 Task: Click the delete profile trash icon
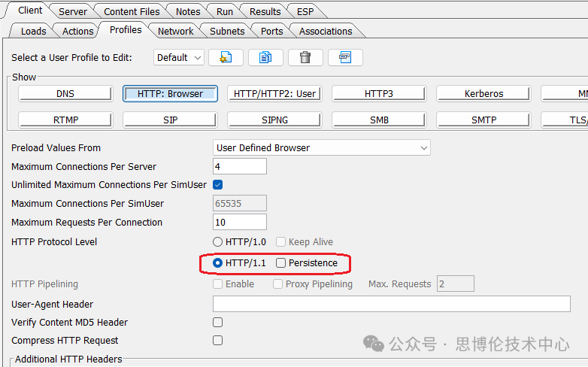click(305, 57)
